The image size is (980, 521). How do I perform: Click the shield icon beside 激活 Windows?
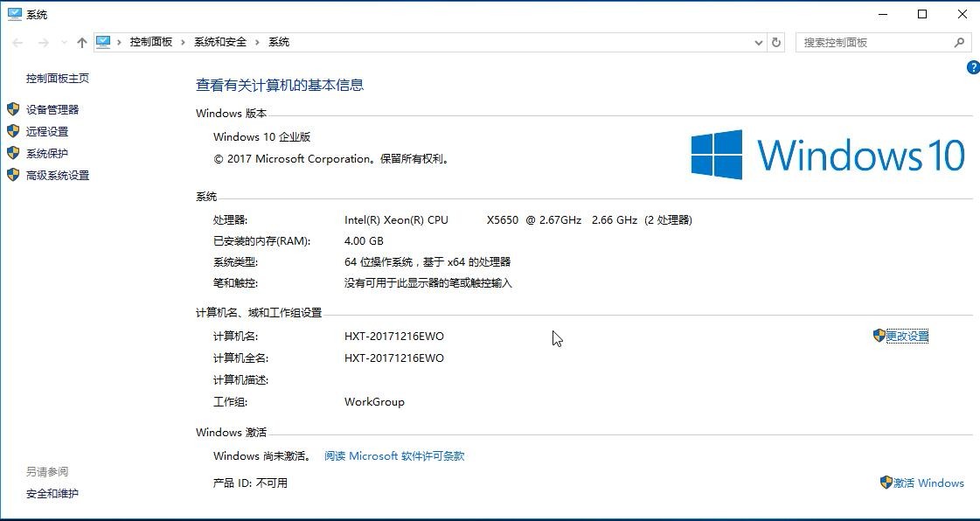(886, 483)
